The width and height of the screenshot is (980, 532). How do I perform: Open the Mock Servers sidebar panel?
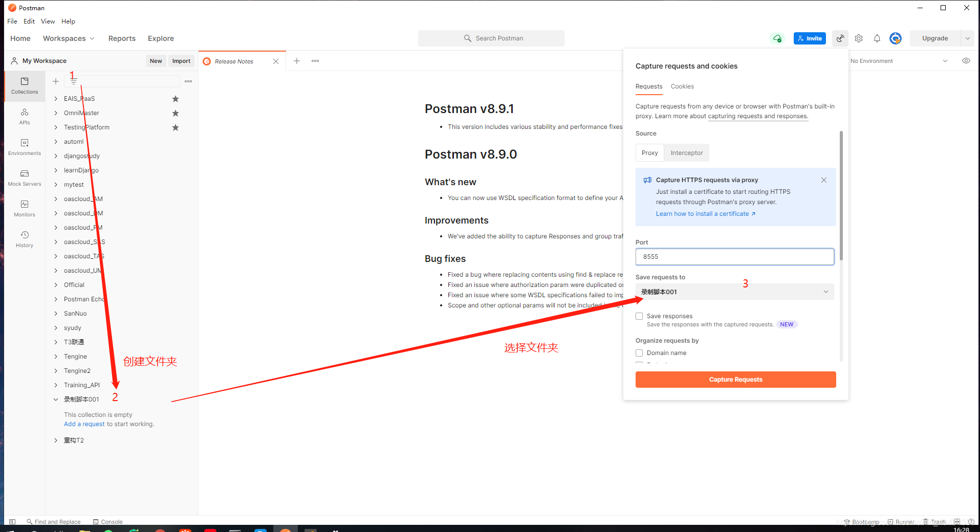pos(25,178)
